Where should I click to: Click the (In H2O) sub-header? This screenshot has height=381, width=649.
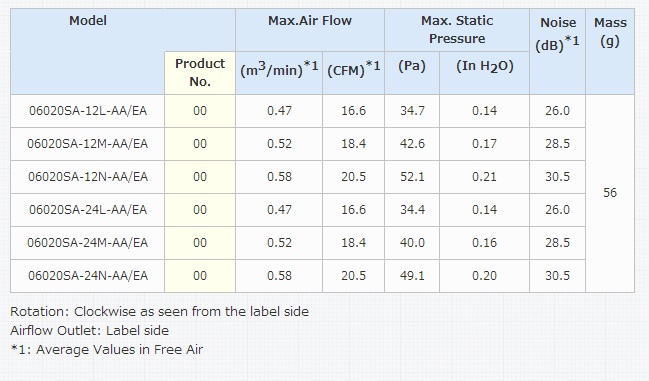click(485, 67)
